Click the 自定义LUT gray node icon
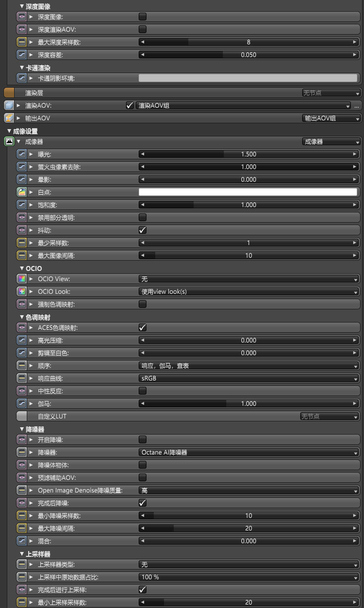Image resolution: width=364 pixels, height=608 pixels. [x=21, y=417]
